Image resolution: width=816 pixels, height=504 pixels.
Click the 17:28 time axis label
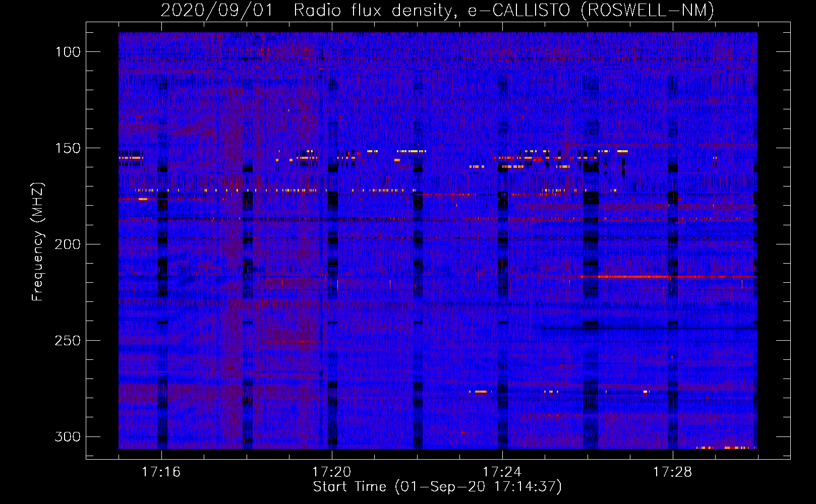[673, 472]
